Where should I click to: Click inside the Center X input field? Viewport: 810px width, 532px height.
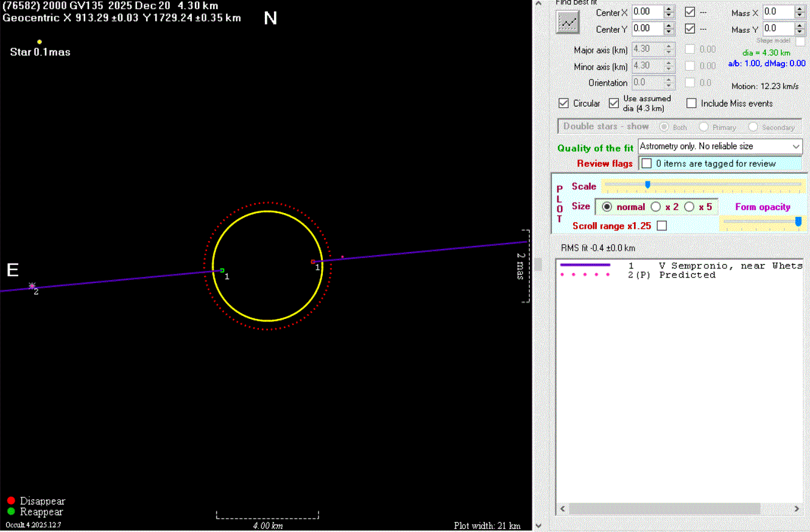[646, 12]
